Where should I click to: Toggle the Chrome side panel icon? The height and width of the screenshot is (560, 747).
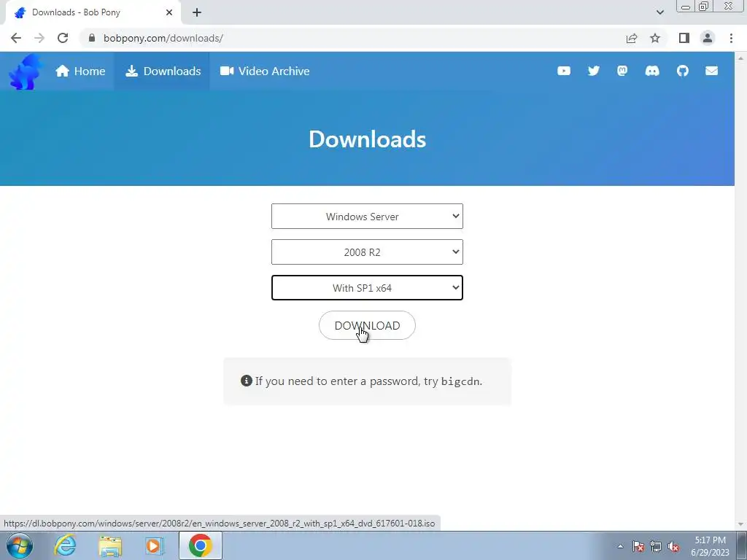coord(684,38)
